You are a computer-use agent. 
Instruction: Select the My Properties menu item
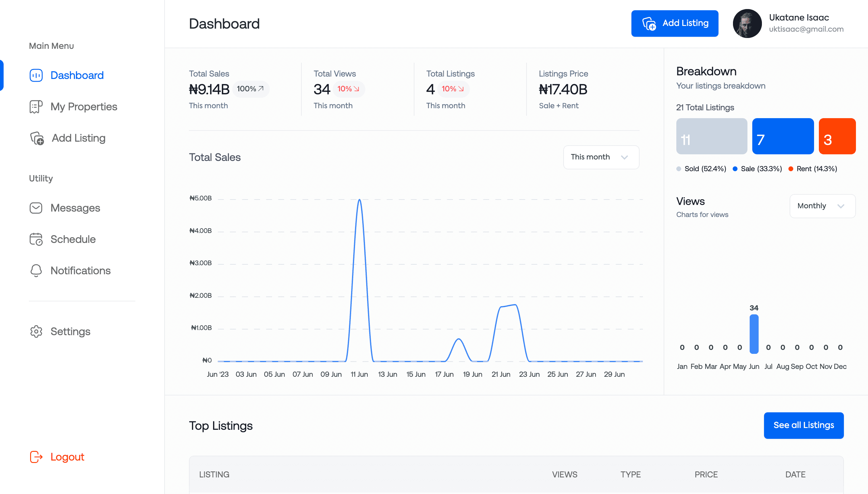(x=83, y=106)
